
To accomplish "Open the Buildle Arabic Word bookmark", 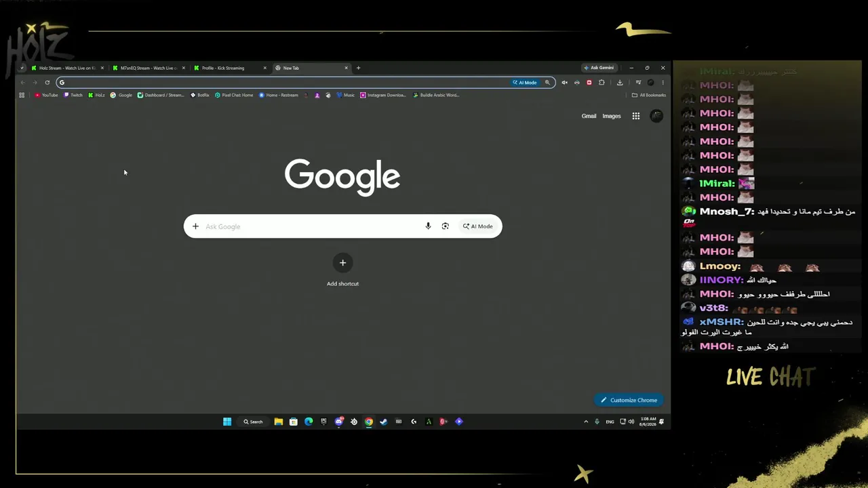I will click(x=436, y=95).
